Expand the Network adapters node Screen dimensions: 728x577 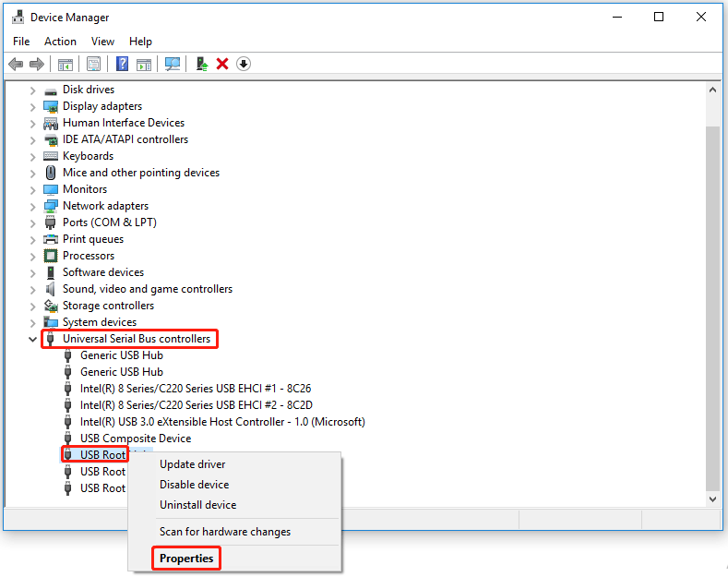(32, 207)
